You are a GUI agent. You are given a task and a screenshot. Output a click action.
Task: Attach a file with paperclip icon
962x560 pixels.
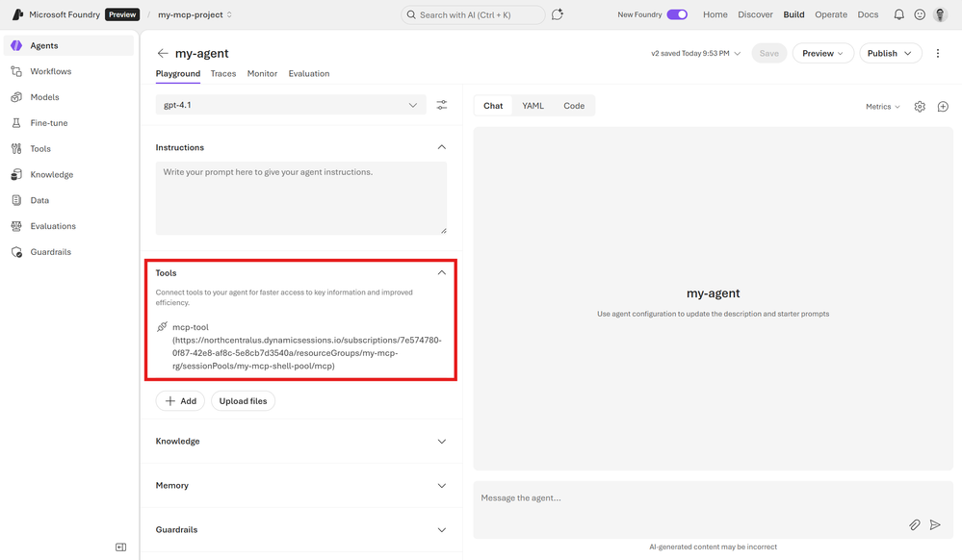915,524
